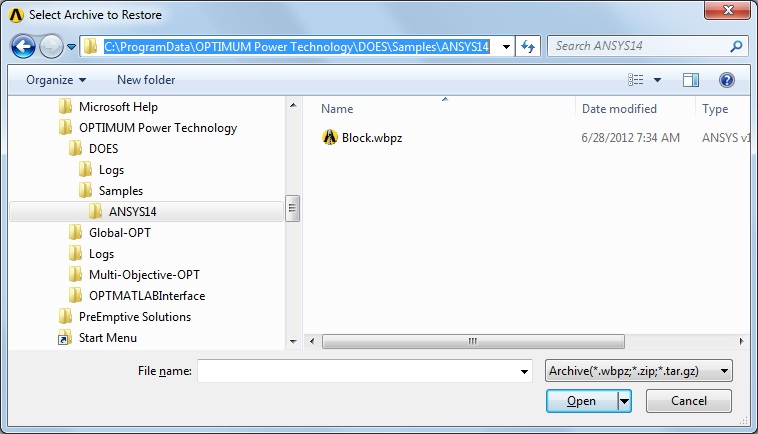Click the PreEmptive Solutions folder icon

tap(65, 317)
